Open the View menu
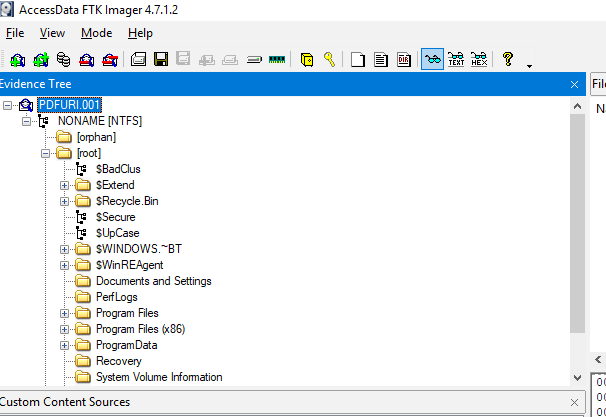The height and width of the screenshot is (417, 606). 52,33
